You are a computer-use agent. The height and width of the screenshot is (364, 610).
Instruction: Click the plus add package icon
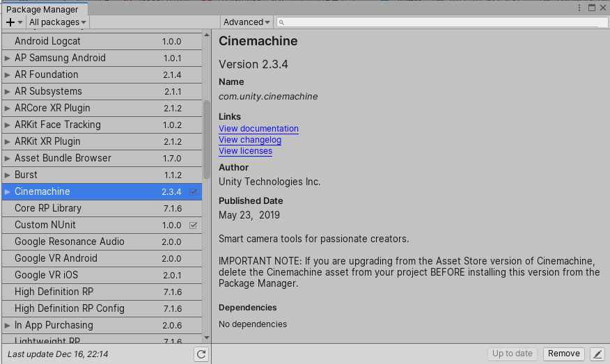(10, 22)
